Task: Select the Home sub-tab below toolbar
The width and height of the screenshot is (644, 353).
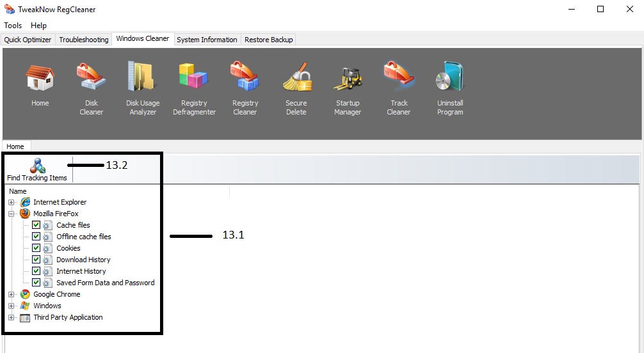Action: coord(15,146)
